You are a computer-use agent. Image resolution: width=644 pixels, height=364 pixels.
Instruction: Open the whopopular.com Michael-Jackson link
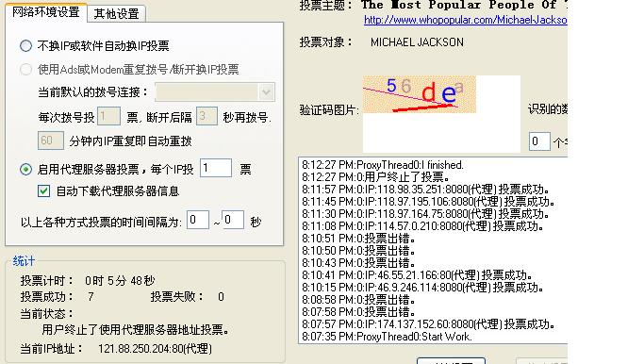(x=466, y=20)
